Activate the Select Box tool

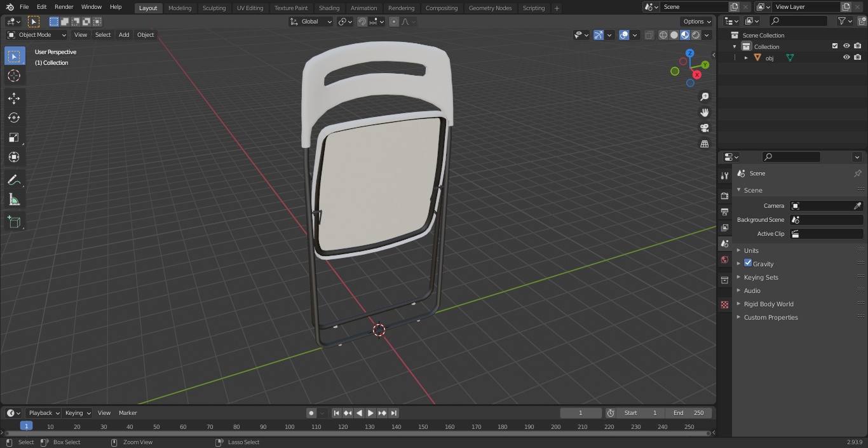tap(14, 56)
